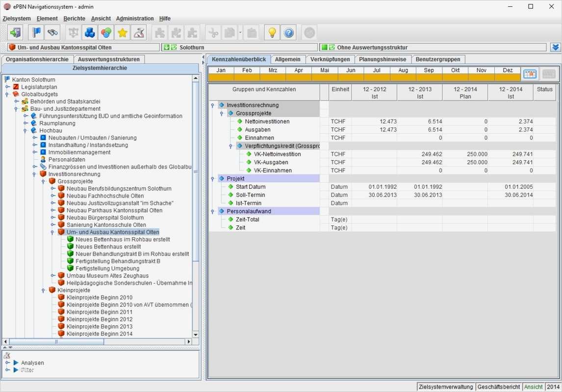Open the binoculars search tool
Viewport: 562px width, 392px height.
(x=52, y=33)
